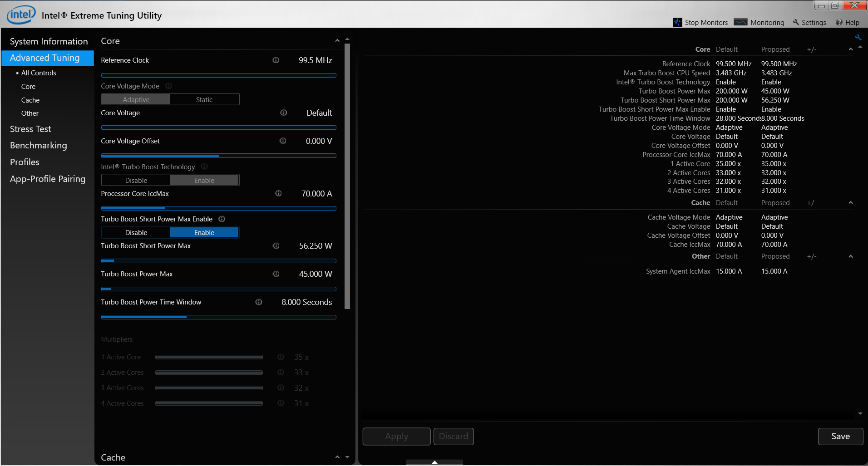
Task: Disable Turbo Boost Short Power Max
Action: 136,233
